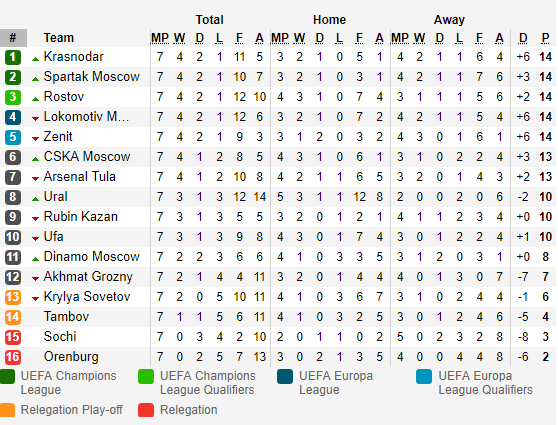Click the position 3 light-green rank badge

coord(13,97)
